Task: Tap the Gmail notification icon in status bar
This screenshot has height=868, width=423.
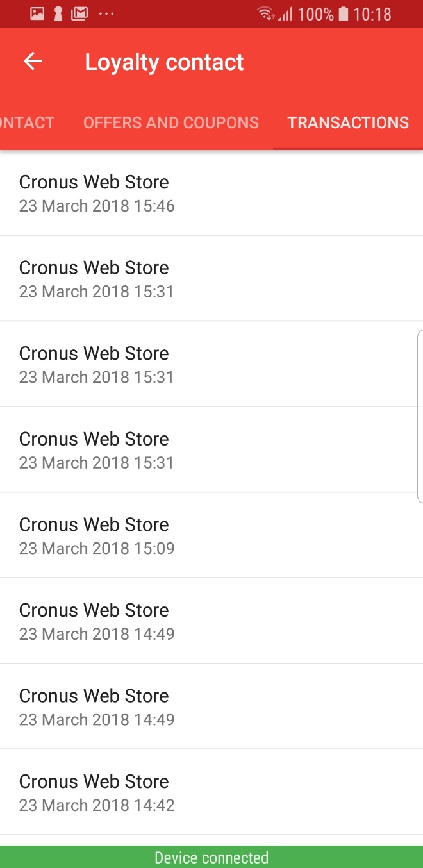Action: (79, 13)
